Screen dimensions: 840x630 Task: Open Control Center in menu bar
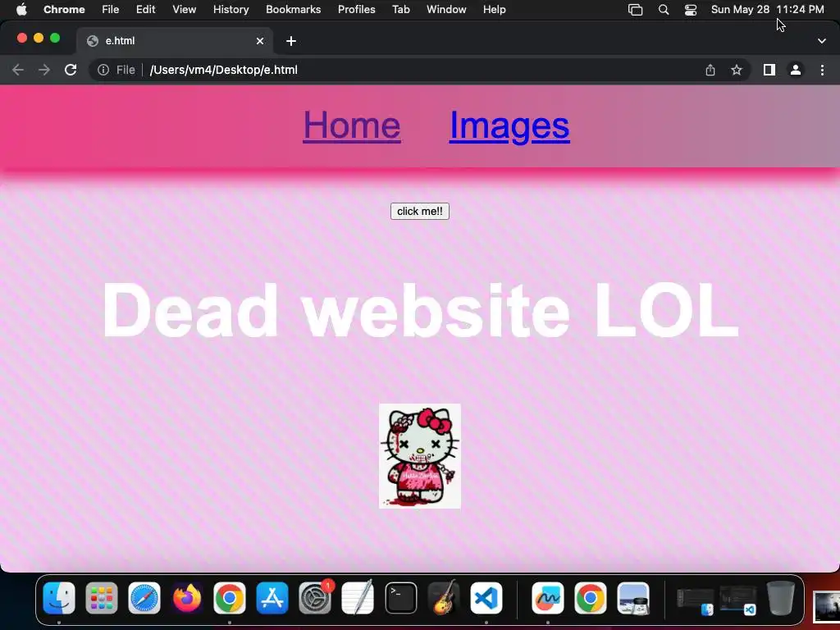pos(691,10)
